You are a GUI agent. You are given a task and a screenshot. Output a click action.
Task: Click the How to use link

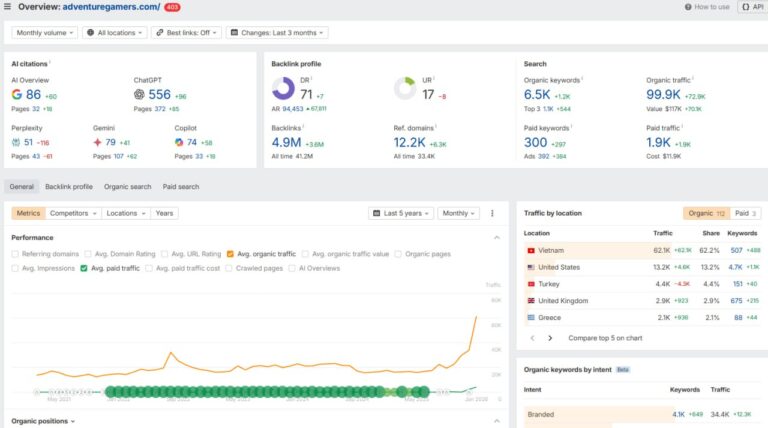(707, 7)
